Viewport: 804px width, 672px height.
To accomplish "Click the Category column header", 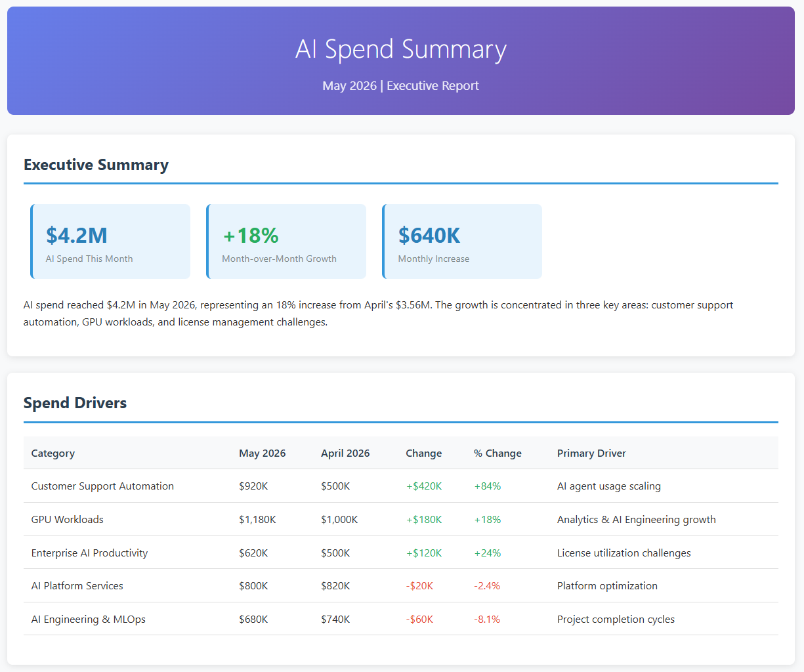I will click(53, 453).
